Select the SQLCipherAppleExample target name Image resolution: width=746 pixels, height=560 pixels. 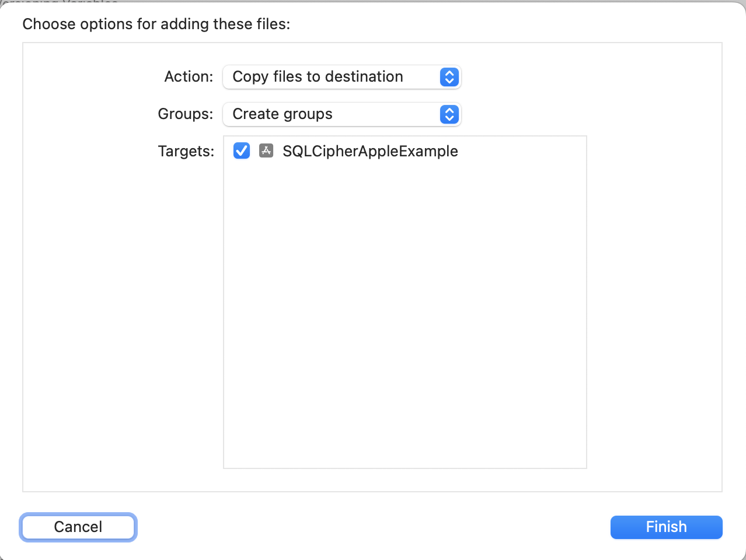(x=370, y=151)
